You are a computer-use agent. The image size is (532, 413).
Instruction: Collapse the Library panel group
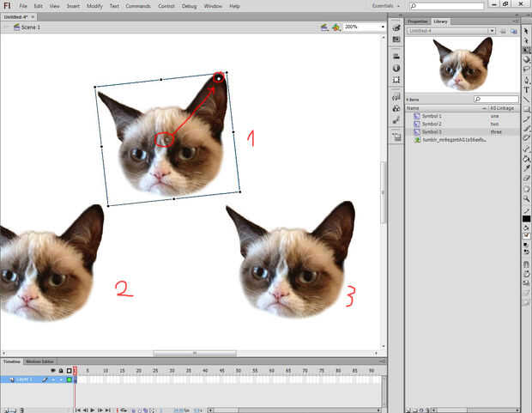click(517, 15)
